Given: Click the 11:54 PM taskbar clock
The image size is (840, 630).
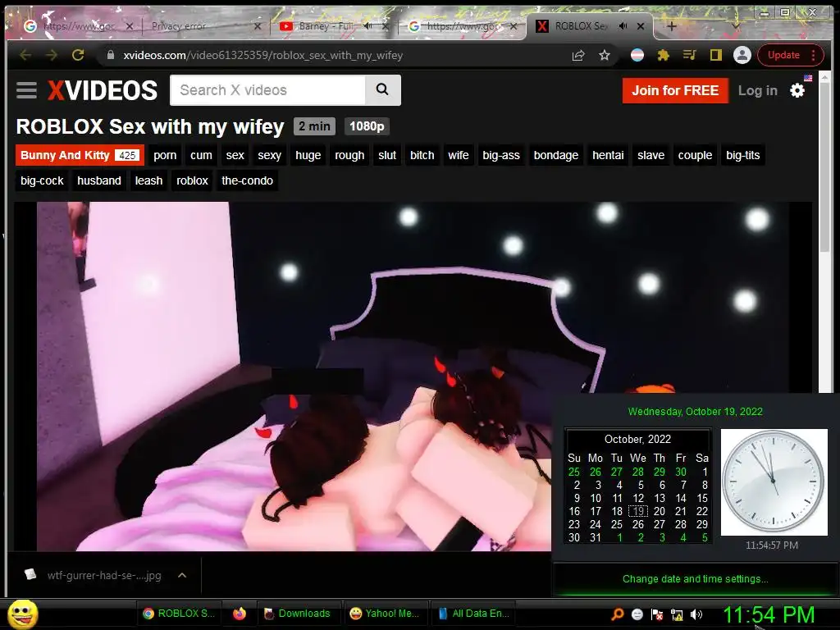Looking at the screenshot, I should tap(769, 615).
